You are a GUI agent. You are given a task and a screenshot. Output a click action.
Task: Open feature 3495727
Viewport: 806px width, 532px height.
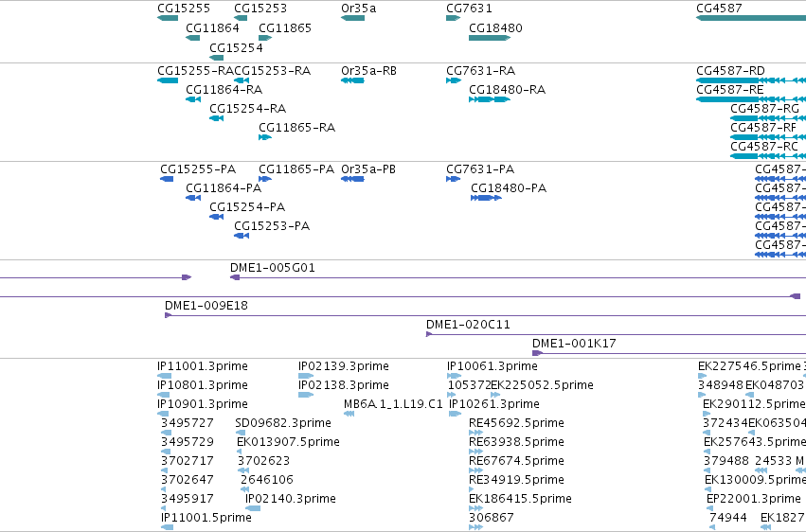(x=188, y=423)
